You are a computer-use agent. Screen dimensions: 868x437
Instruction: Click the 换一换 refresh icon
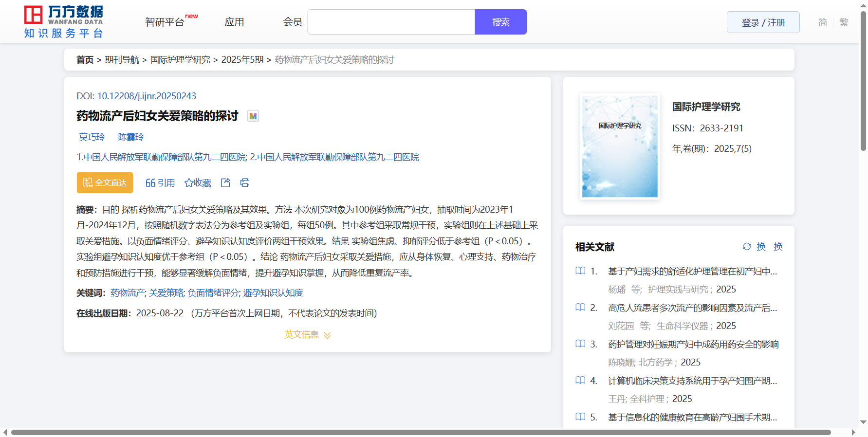pyautogui.click(x=747, y=247)
